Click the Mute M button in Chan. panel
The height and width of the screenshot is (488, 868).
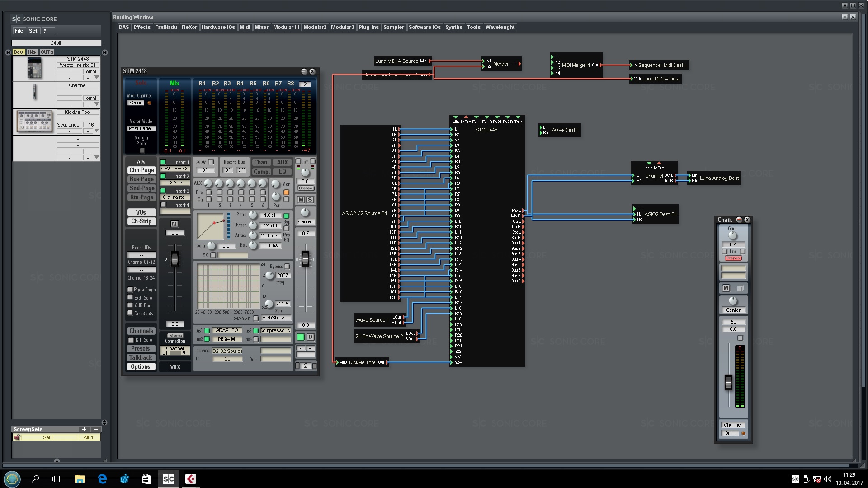(x=726, y=288)
